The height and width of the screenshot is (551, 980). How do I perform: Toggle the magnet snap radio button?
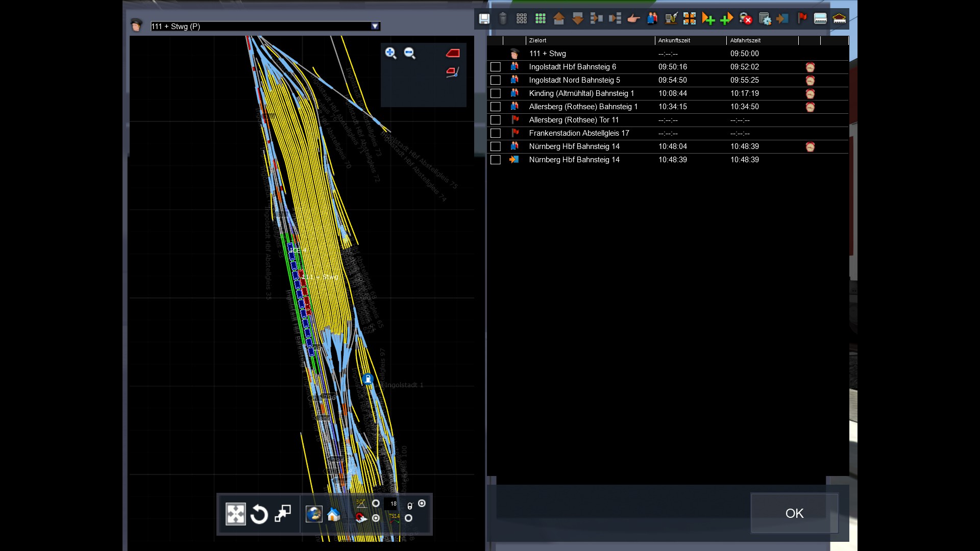(x=376, y=518)
